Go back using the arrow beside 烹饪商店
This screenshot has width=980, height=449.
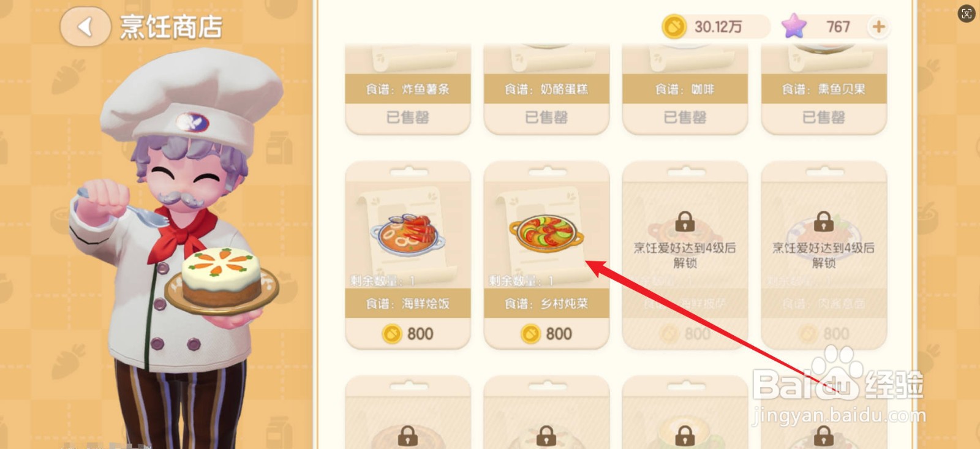click(85, 26)
